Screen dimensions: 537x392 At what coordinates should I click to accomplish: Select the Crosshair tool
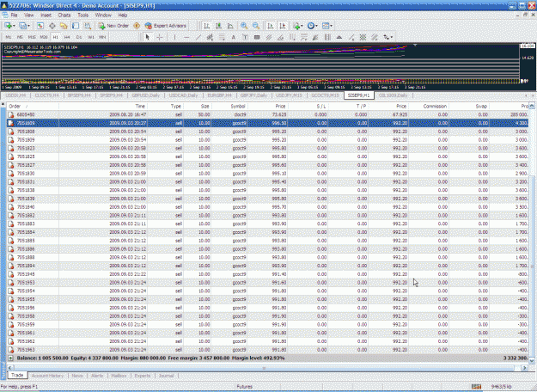(x=160, y=37)
